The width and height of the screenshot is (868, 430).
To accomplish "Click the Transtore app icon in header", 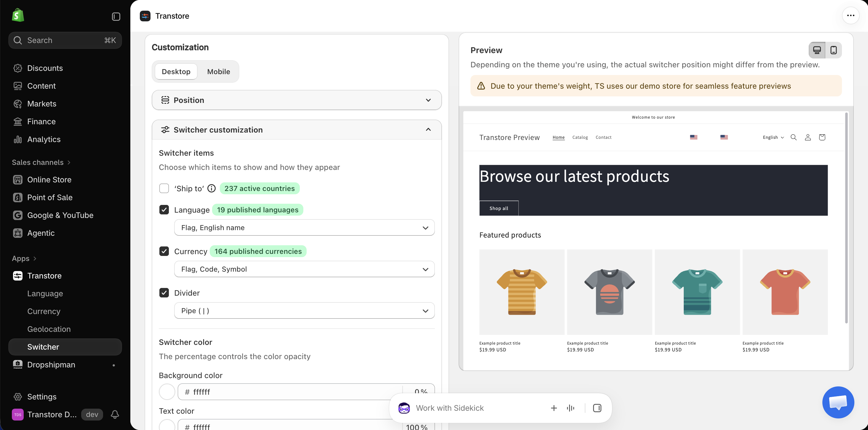I will coord(145,16).
